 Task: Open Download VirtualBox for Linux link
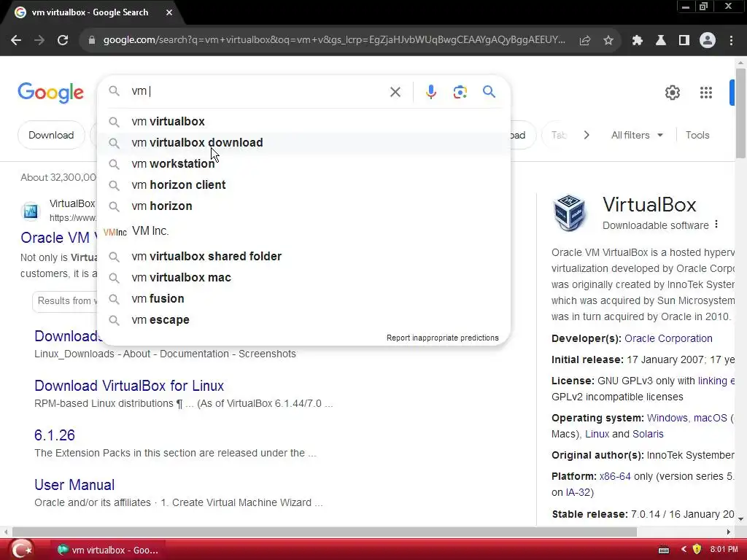pyautogui.click(x=129, y=386)
